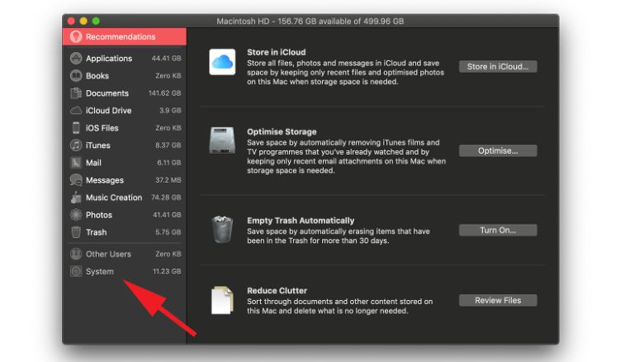Image resolution: width=644 pixels, height=362 pixels.
Task: Open the Documents category
Action: tap(107, 93)
